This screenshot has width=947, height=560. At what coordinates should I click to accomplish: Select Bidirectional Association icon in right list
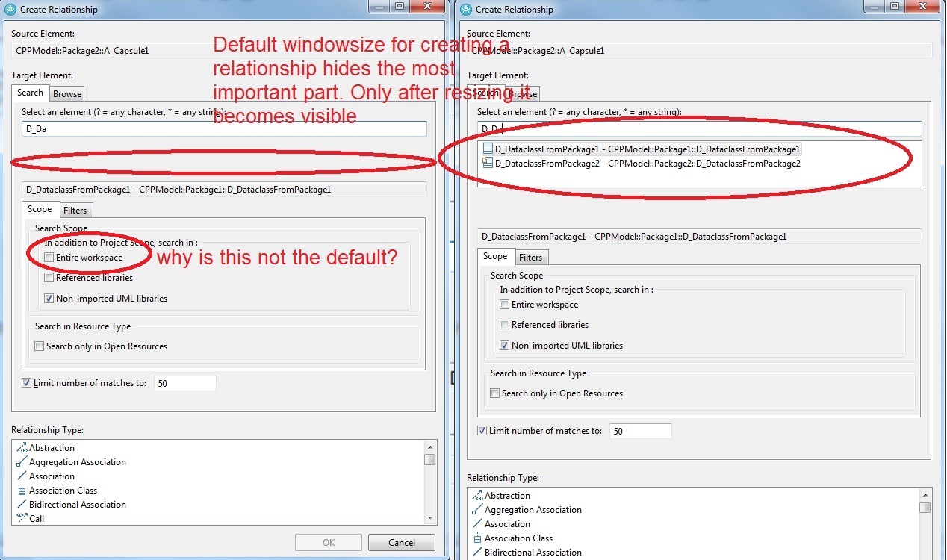477,553
